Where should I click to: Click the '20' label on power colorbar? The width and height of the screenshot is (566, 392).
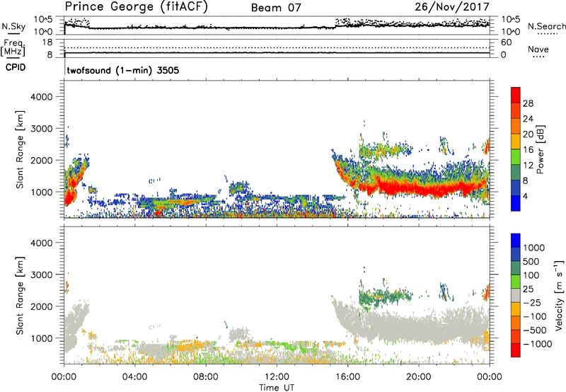click(528, 134)
